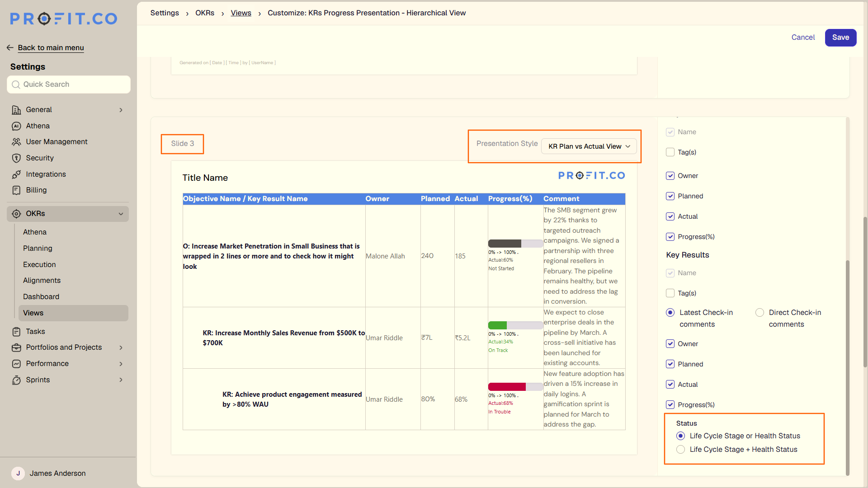Image resolution: width=868 pixels, height=488 pixels.
Task: Click the Profit.co logo in sidebar
Action: (x=64, y=19)
